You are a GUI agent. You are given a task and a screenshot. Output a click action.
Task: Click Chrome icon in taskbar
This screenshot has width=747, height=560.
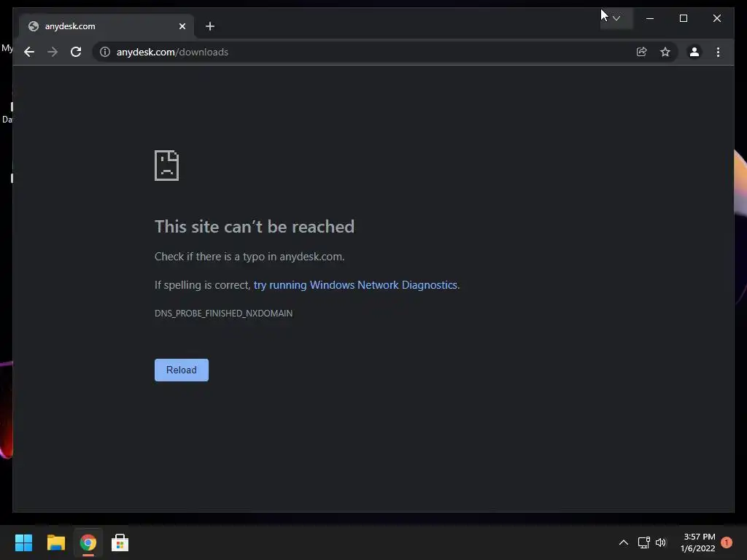click(x=88, y=542)
